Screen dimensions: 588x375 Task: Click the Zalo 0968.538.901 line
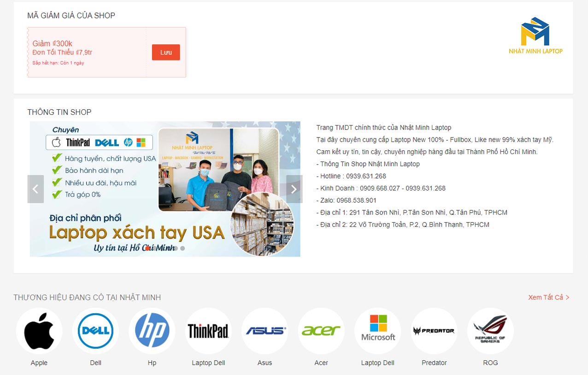pos(346,200)
